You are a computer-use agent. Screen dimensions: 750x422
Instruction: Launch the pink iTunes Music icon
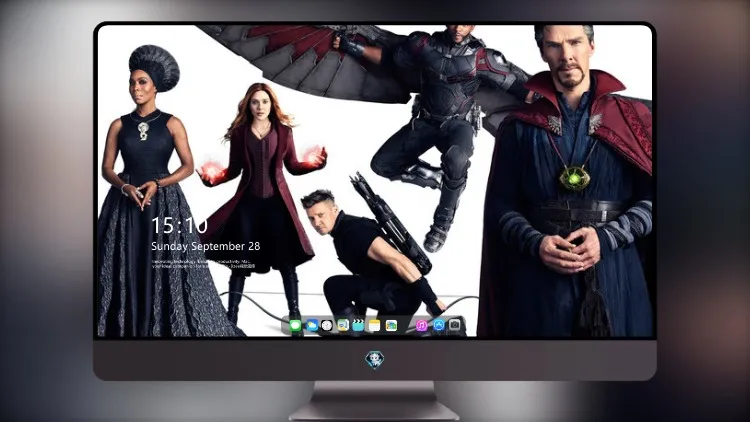(421, 326)
